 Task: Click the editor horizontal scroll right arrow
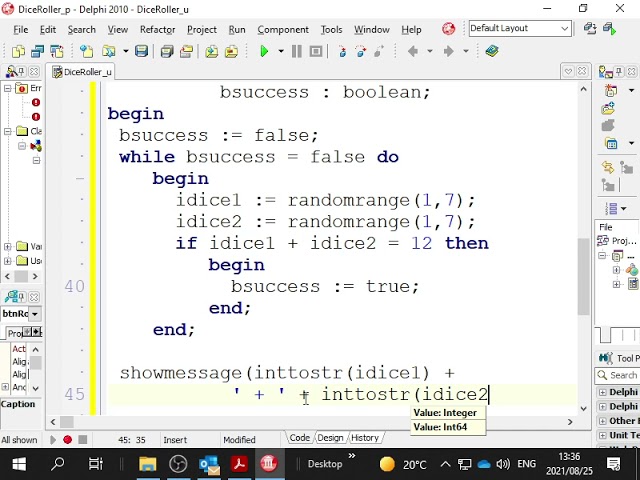point(570,422)
